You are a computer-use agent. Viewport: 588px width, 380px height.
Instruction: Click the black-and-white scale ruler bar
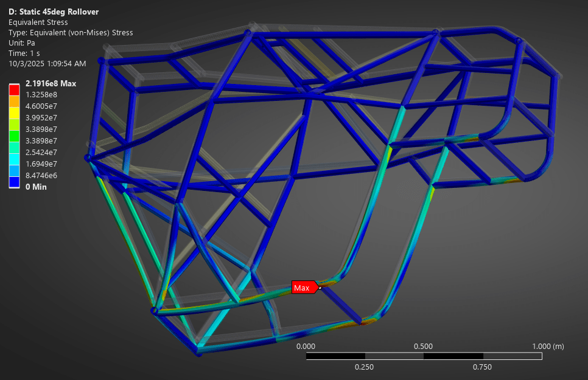(x=424, y=356)
